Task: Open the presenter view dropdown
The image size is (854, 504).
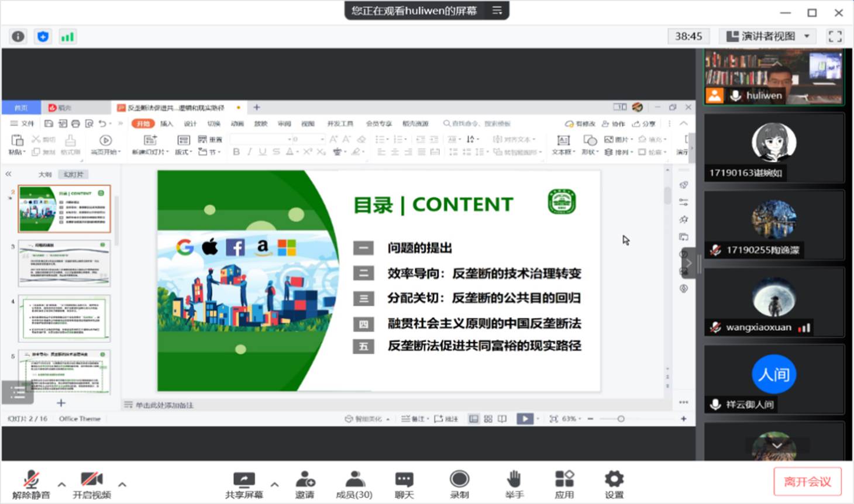Action: click(768, 36)
